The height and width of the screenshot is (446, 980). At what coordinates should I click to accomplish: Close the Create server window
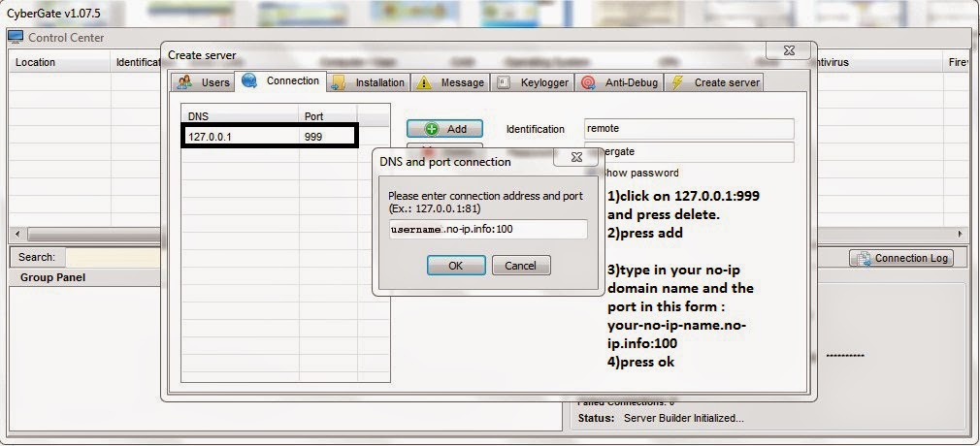click(789, 51)
